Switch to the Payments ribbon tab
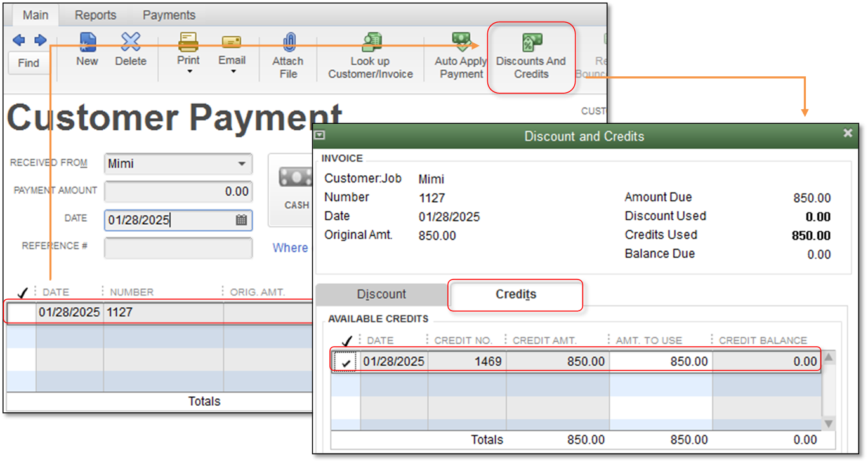This screenshot has height=463, width=868. pyautogui.click(x=169, y=15)
